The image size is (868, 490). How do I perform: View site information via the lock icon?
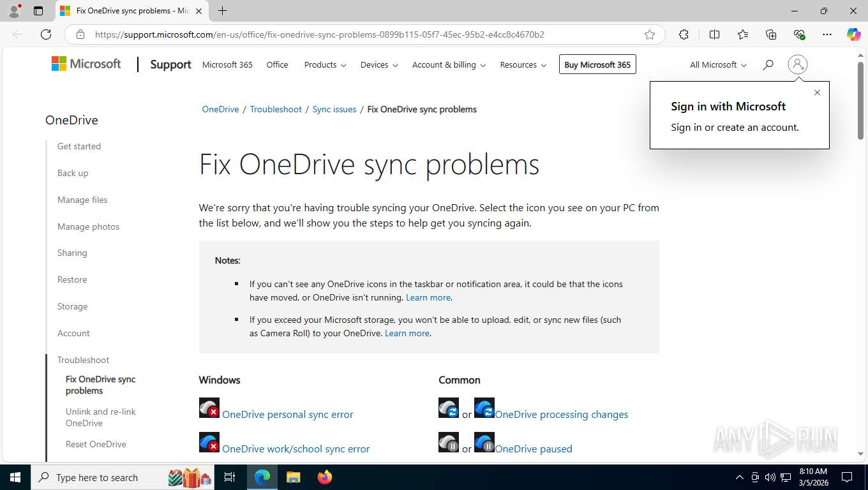80,34
